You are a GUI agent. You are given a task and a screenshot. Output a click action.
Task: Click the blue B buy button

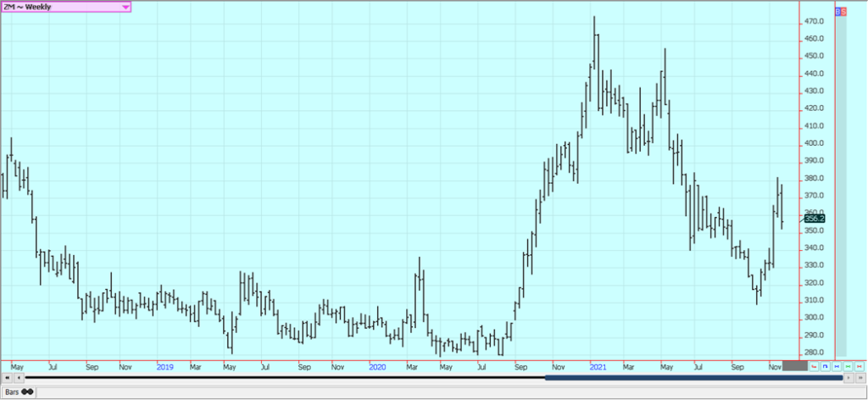[x=837, y=11]
